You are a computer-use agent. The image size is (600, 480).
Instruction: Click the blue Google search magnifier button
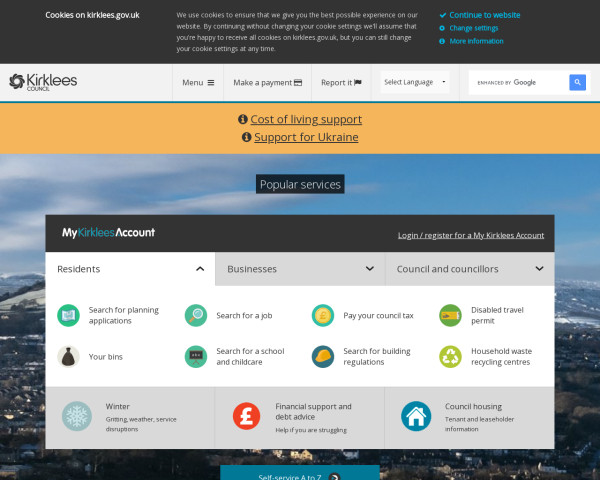(x=577, y=82)
